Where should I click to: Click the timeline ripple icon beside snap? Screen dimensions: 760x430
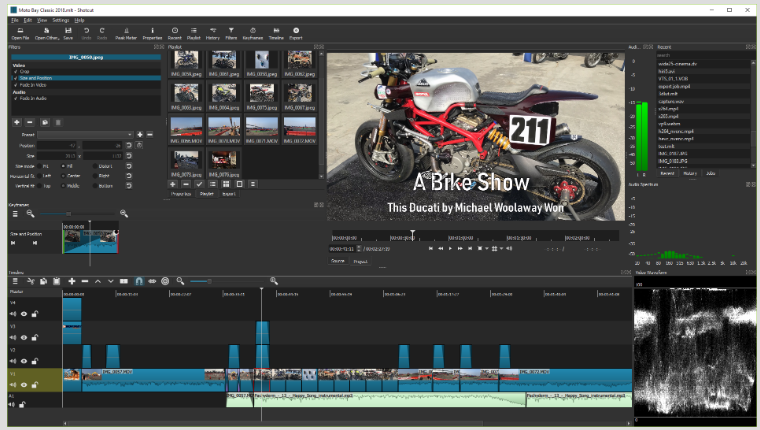point(152,281)
